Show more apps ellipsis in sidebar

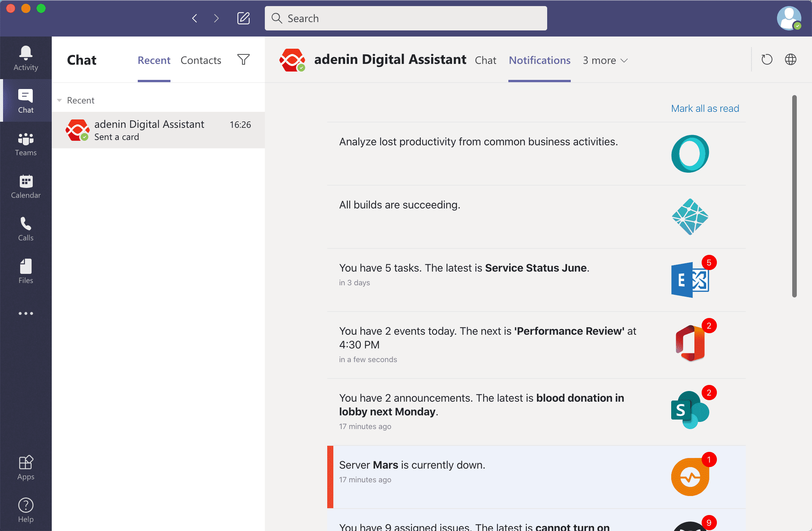[26, 313]
